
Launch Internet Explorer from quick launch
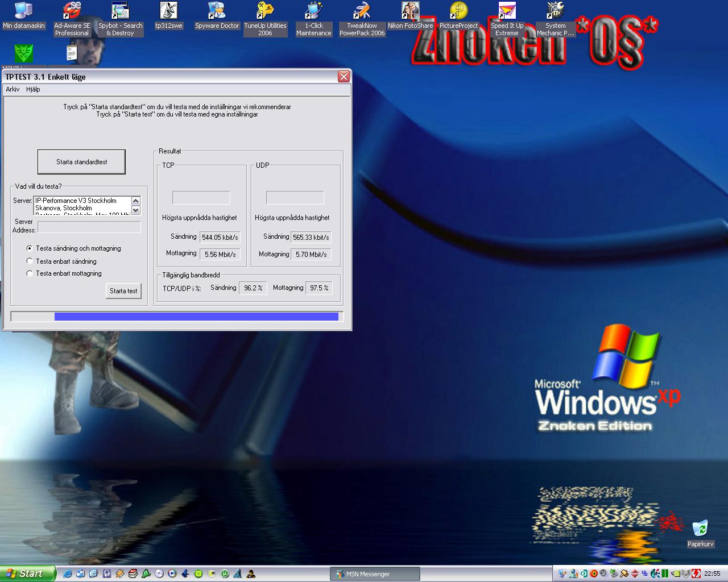(68, 573)
